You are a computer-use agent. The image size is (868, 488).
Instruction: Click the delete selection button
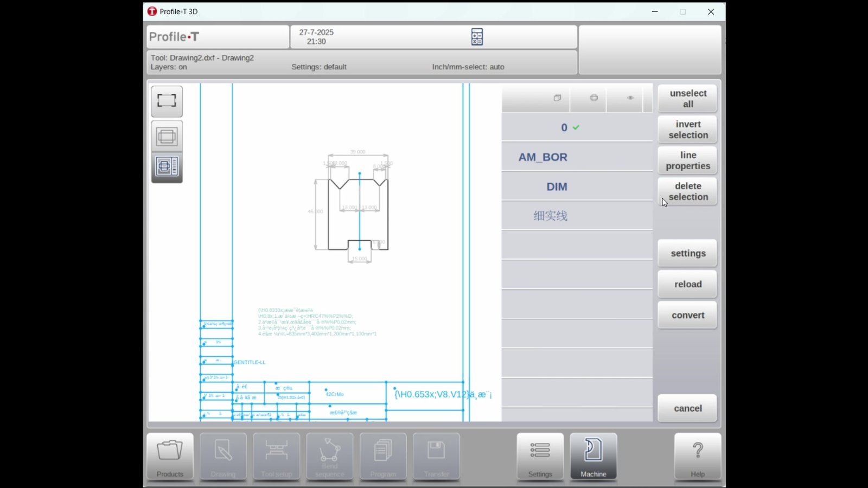coord(687,191)
